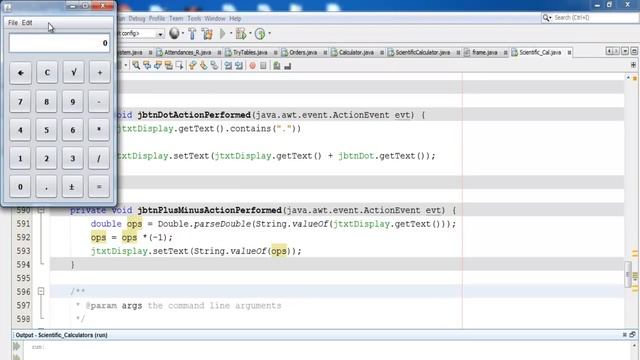Toggle Rectangular Selection in editor toolbar
Viewport: 640px width, 360px height.
(179, 66)
